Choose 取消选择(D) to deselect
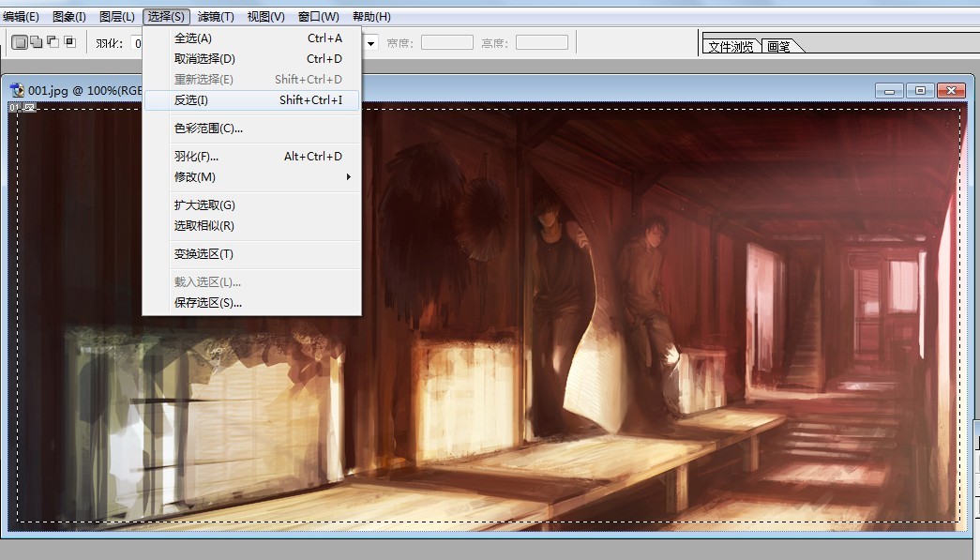 pos(252,59)
